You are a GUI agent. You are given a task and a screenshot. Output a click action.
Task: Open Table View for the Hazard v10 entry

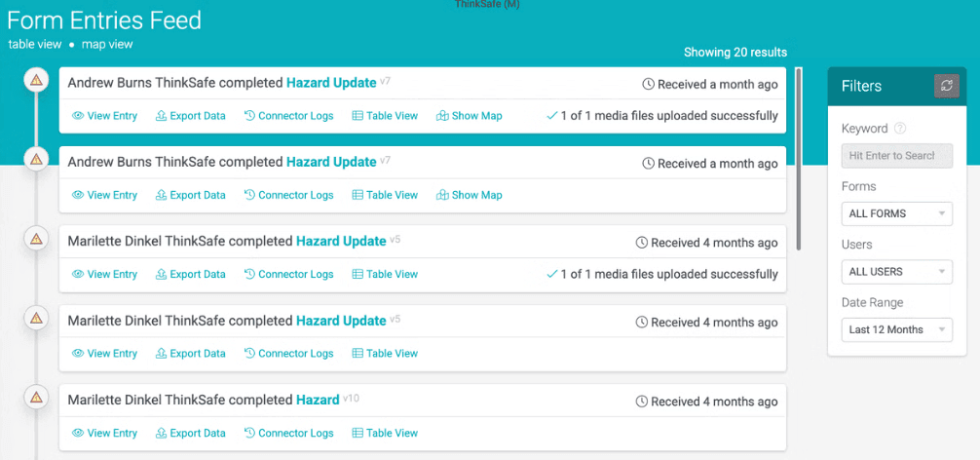(385, 433)
